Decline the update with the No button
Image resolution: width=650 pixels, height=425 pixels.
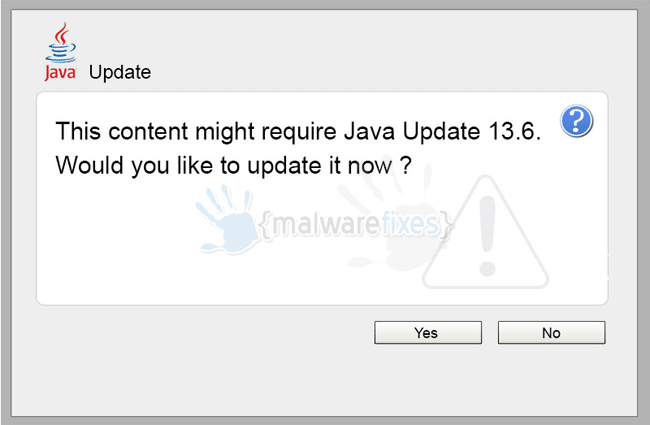(x=551, y=333)
